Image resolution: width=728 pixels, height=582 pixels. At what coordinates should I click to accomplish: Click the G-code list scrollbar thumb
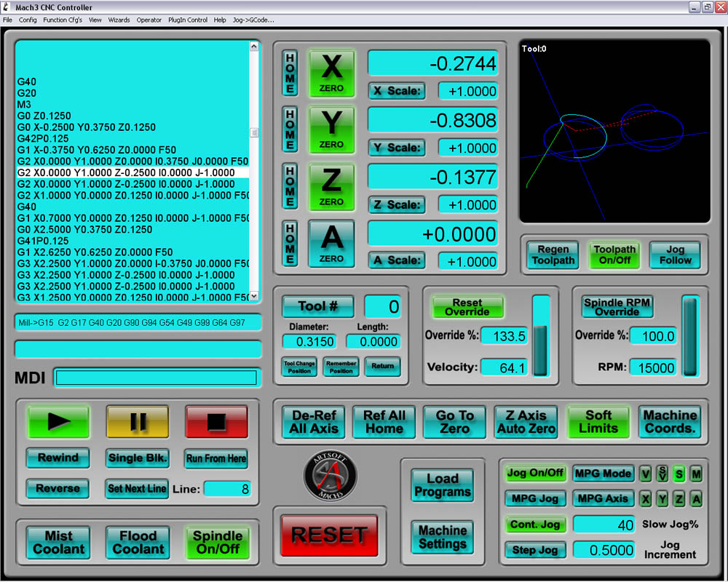(x=254, y=133)
